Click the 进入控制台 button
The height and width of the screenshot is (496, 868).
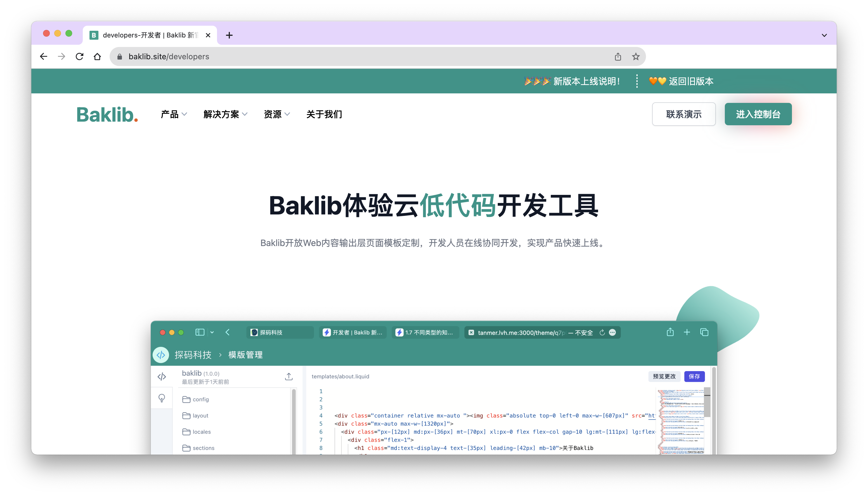pos(758,114)
